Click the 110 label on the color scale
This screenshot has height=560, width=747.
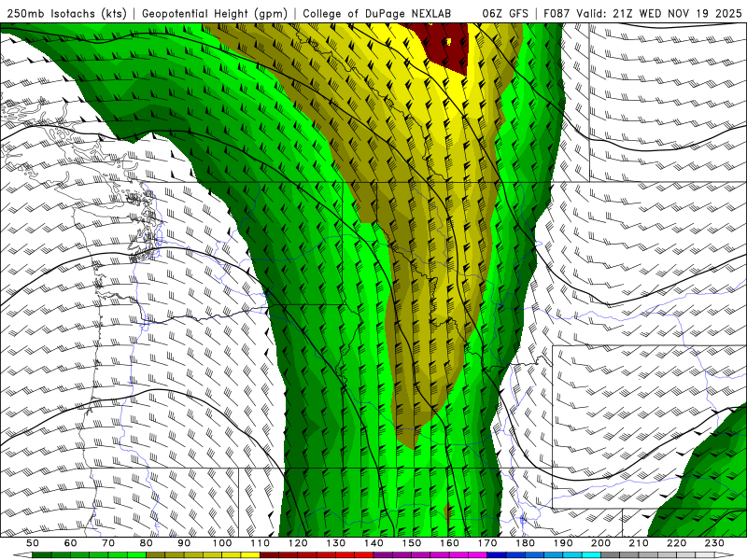[x=261, y=543]
